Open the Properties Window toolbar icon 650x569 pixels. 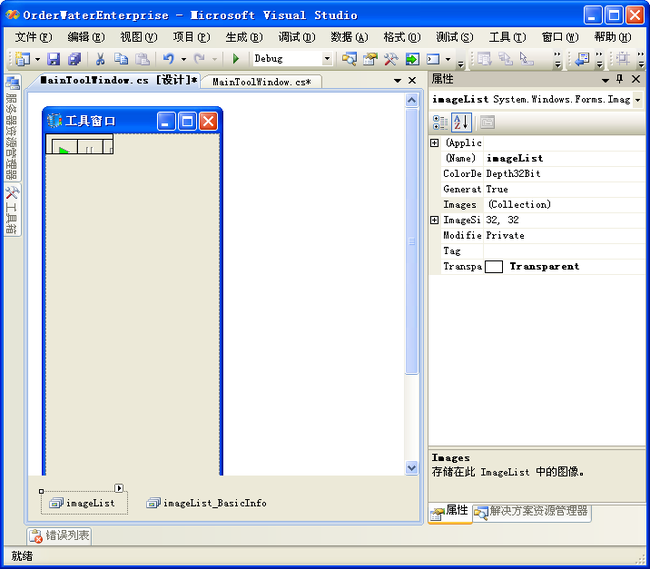coord(370,59)
